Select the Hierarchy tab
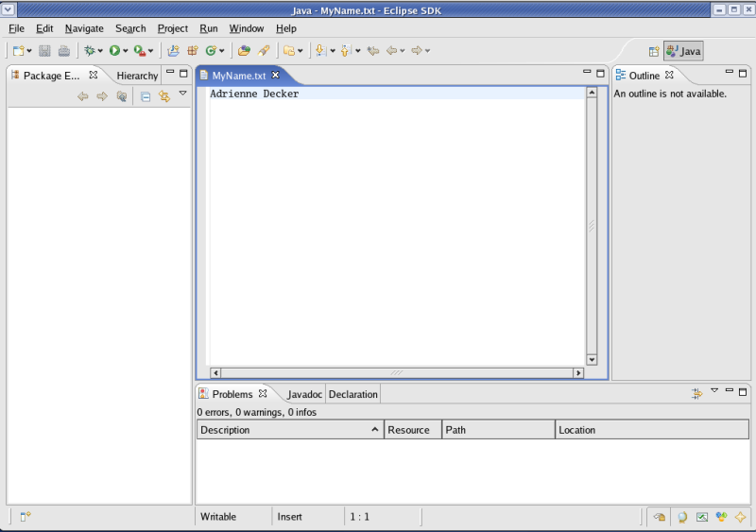The width and height of the screenshot is (756, 532). point(137,76)
